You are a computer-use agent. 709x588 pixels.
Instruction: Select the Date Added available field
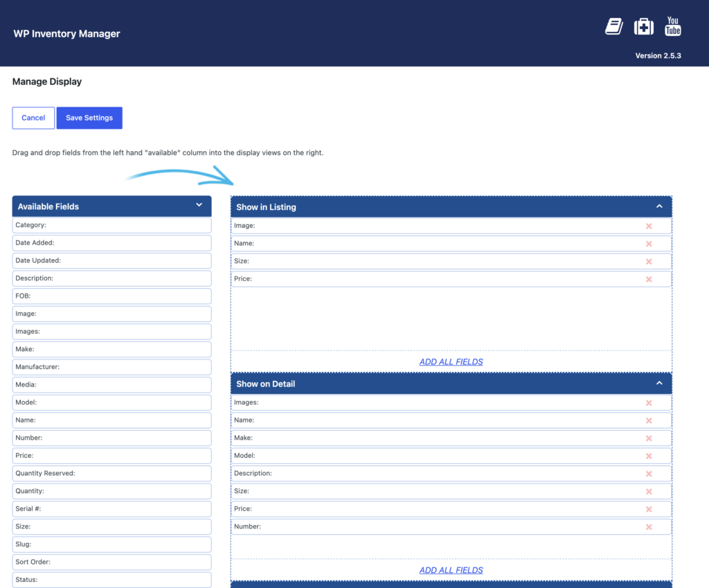(111, 243)
